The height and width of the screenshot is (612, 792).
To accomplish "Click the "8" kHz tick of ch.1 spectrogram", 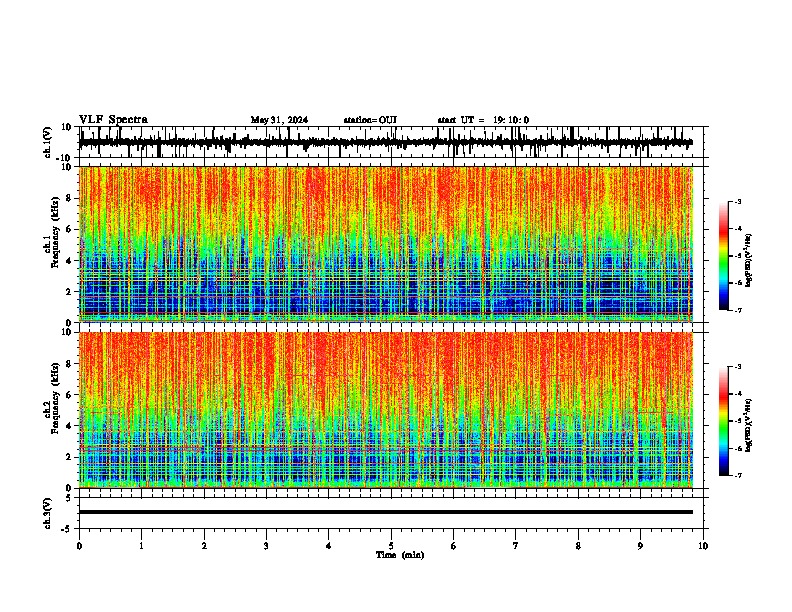I will tap(70, 198).
